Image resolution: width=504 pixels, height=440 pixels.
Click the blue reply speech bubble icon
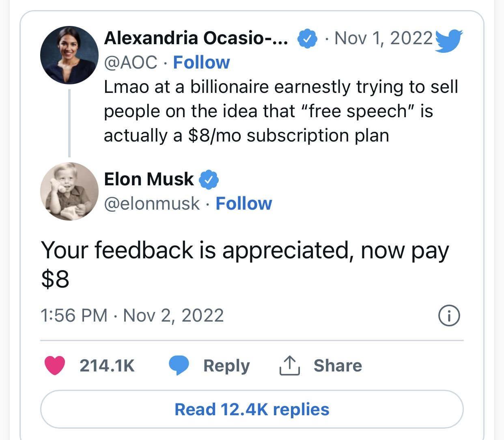pyautogui.click(x=179, y=365)
